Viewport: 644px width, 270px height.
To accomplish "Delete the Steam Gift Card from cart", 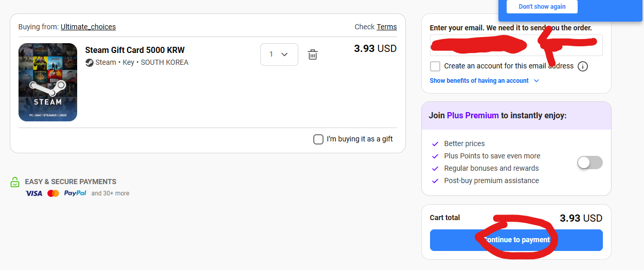I will pyautogui.click(x=312, y=55).
